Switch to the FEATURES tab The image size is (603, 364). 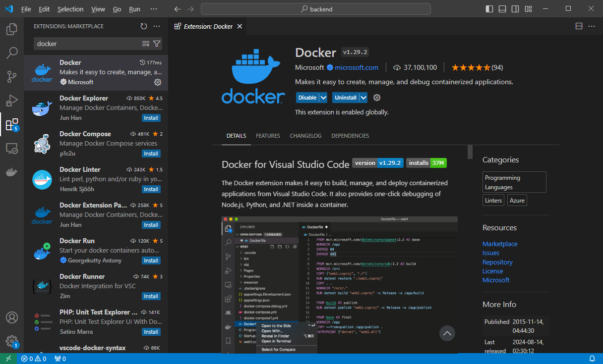[x=268, y=136]
